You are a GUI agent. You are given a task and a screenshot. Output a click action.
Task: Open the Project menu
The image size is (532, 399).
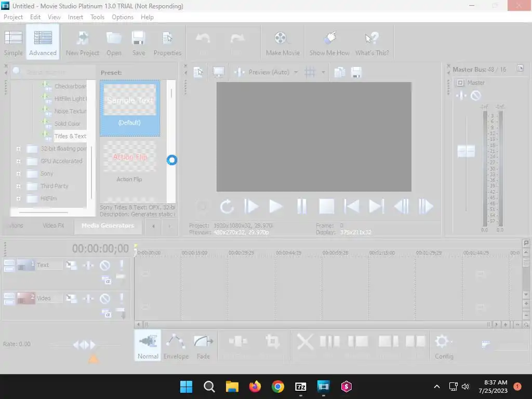[13, 17]
